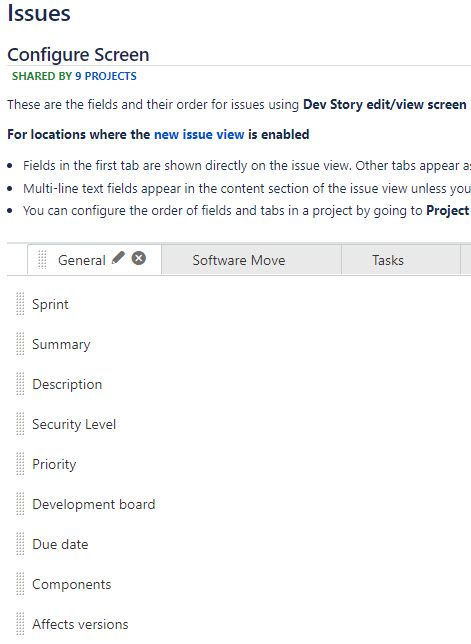
Task: Click drag handle beside Affects versions field
Action: (x=20, y=624)
